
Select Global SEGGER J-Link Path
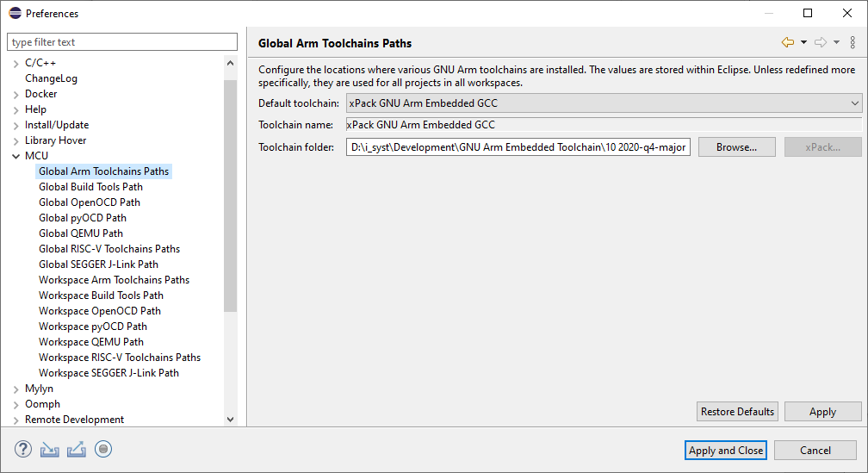click(98, 265)
